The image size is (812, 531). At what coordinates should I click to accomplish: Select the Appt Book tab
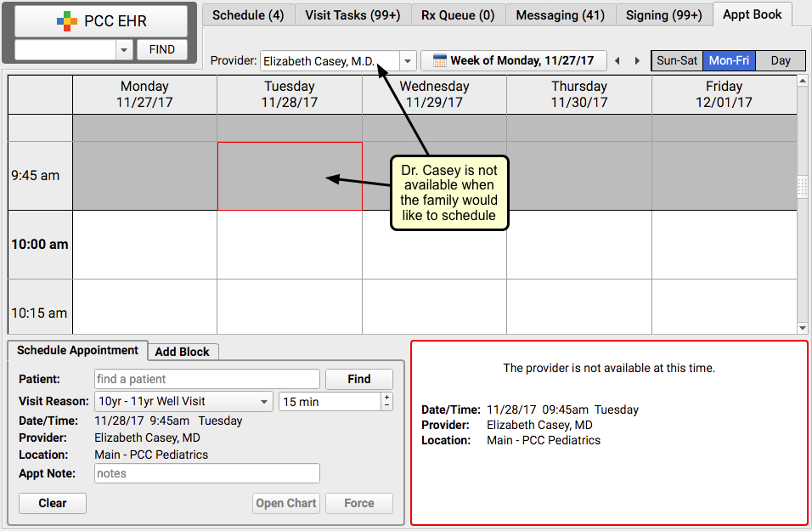pos(752,14)
